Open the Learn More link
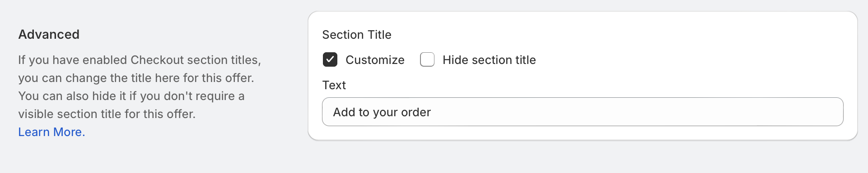The height and width of the screenshot is (173, 868). point(51,132)
